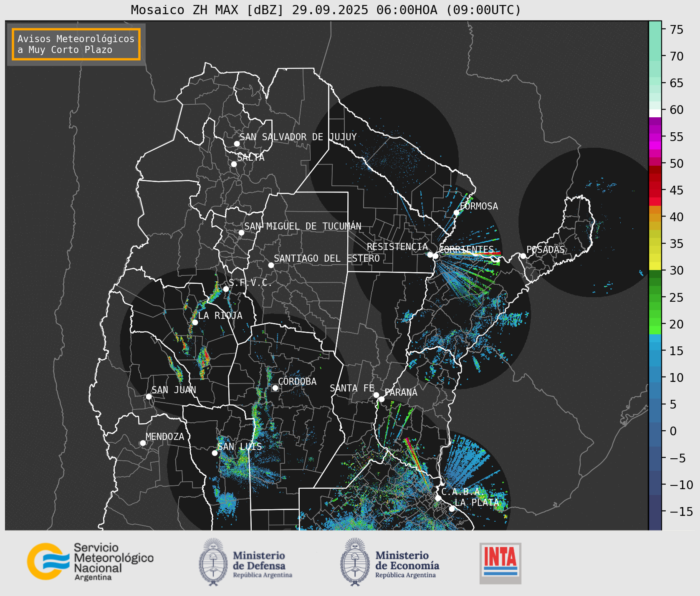Click the dark red 50 dBZ legend color
This screenshot has width=700, height=596.
tap(655, 169)
